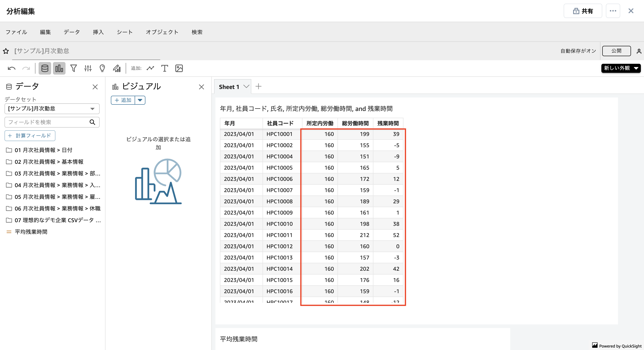Focus the フィールドを検索 input

(x=48, y=122)
